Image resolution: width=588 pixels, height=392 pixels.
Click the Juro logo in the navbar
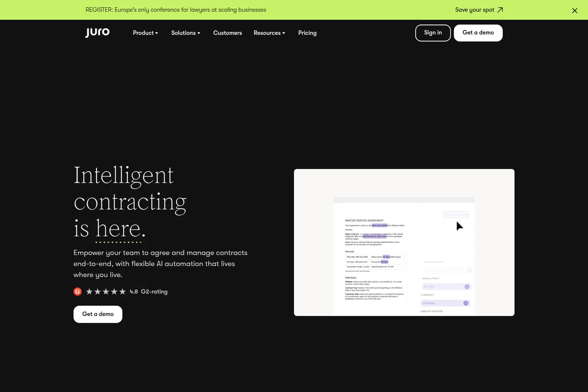[x=97, y=32]
